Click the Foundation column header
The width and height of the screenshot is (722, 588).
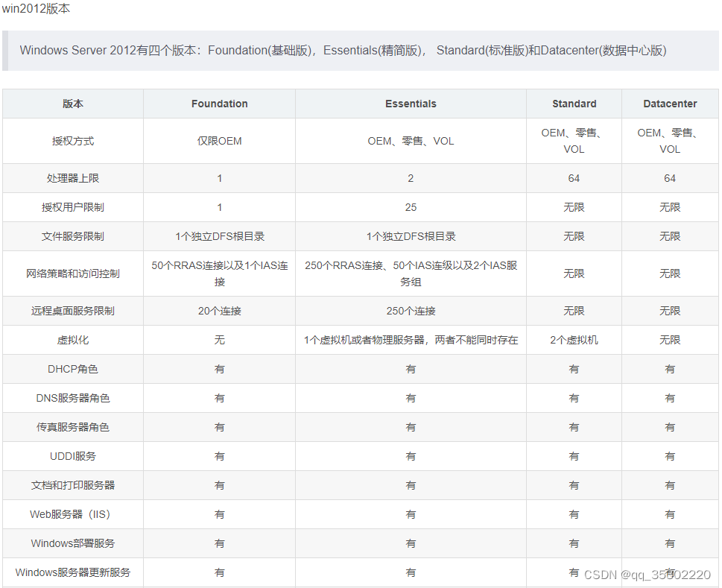click(219, 104)
